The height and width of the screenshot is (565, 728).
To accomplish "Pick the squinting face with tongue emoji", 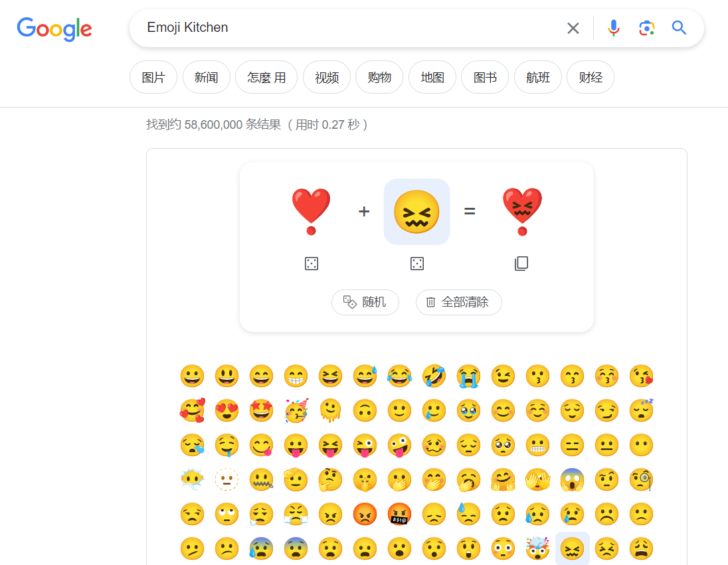I will 330,445.
